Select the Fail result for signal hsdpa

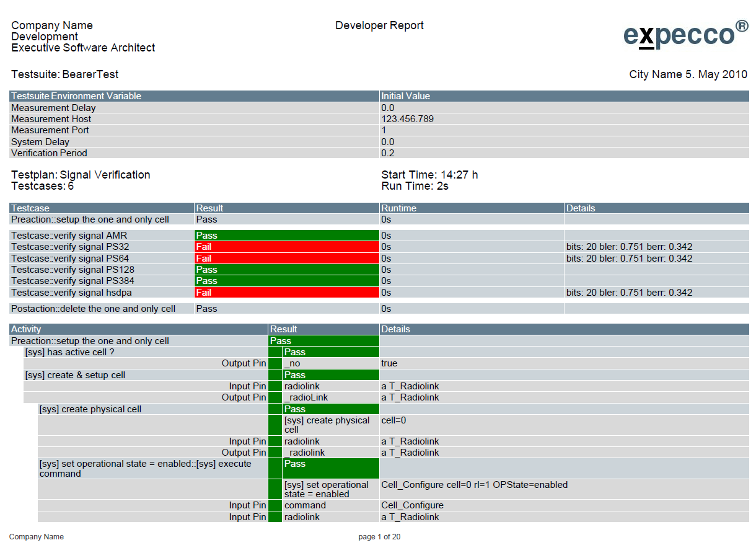point(286,293)
